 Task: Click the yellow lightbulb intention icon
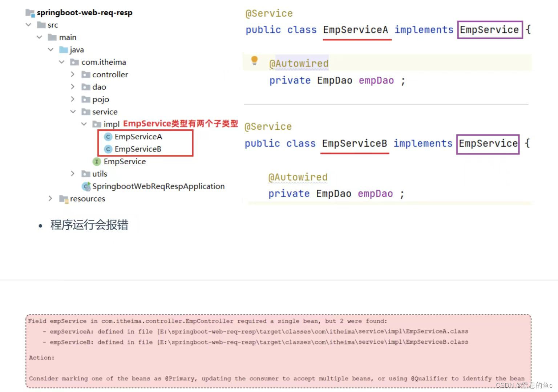[254, 60]
